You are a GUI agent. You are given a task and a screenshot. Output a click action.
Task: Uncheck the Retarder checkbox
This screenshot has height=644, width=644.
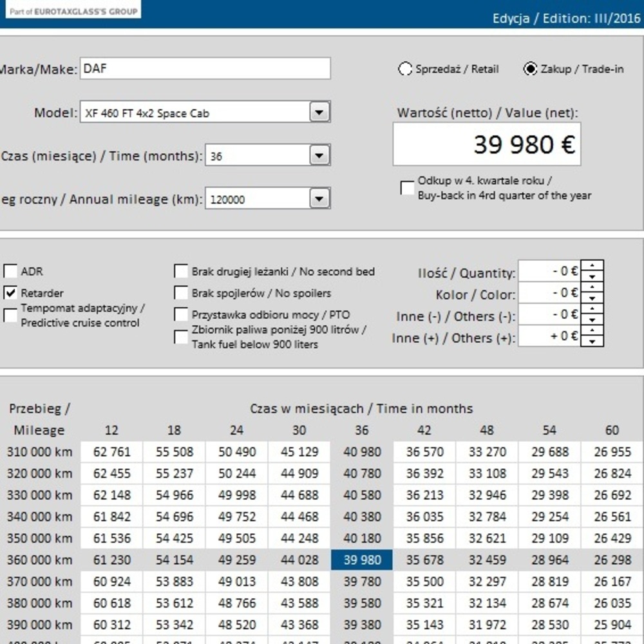(10, 293)
